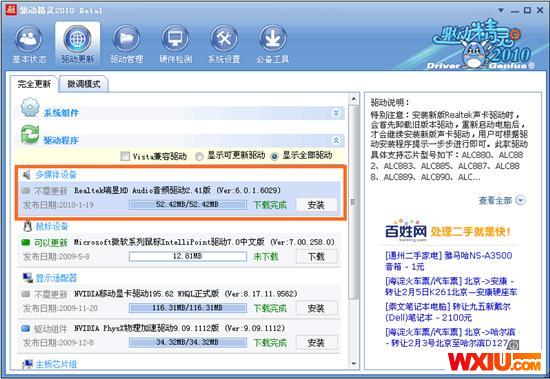Select the 鼠标设备 category label
The image size is (550, 379).
point(52,226)
